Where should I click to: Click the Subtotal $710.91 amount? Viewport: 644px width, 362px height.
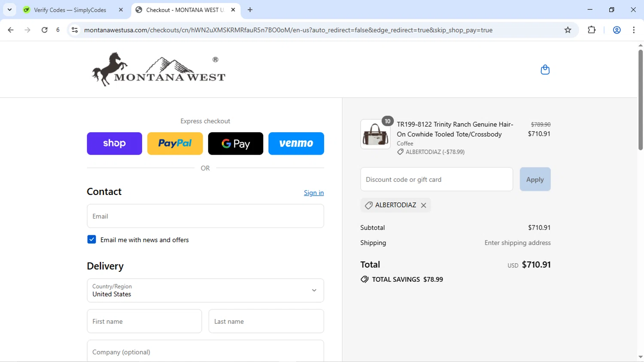point(539,228)
